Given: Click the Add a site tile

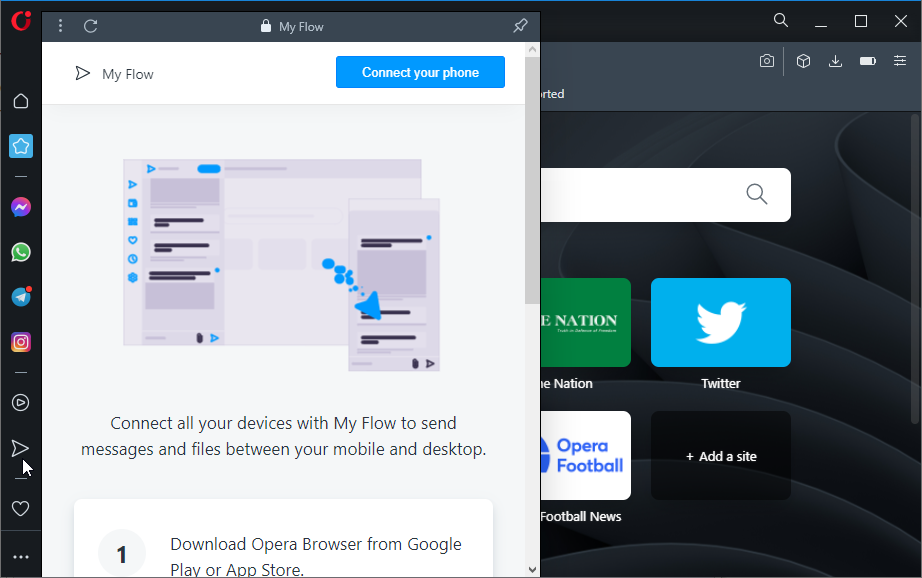Looking at the screenshot, I should (x=721, y=456).
